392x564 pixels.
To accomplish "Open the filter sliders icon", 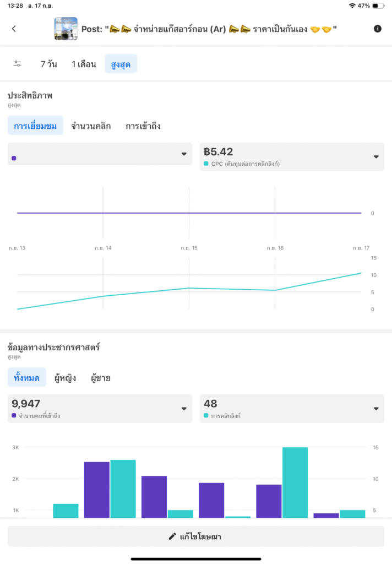I will pyautogui.click(x=18, y=64).
